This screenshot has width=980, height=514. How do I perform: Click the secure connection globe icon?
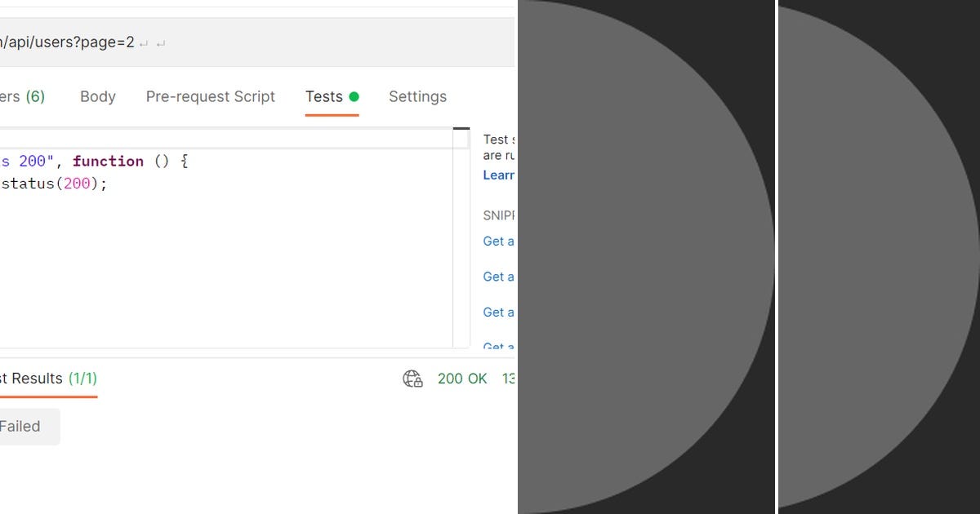pyautogui.click(x=411, y=379)
